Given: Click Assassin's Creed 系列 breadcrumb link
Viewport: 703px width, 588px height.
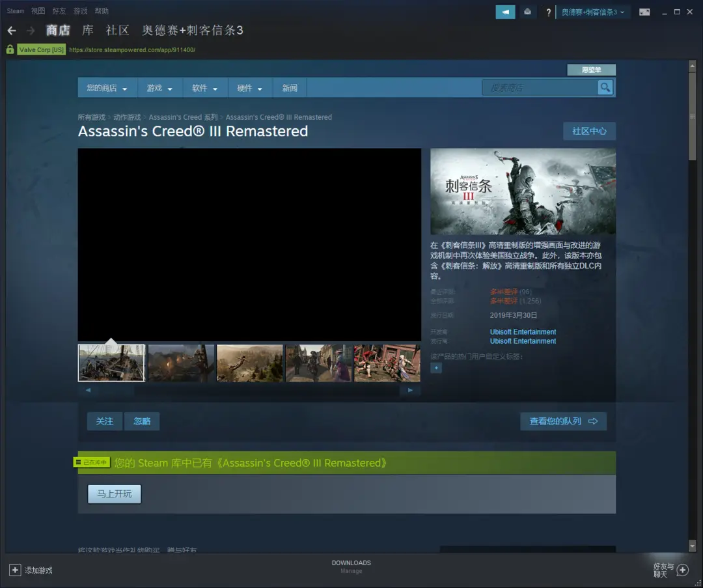Looking at the screenshot, I should (x=183, y=117).
